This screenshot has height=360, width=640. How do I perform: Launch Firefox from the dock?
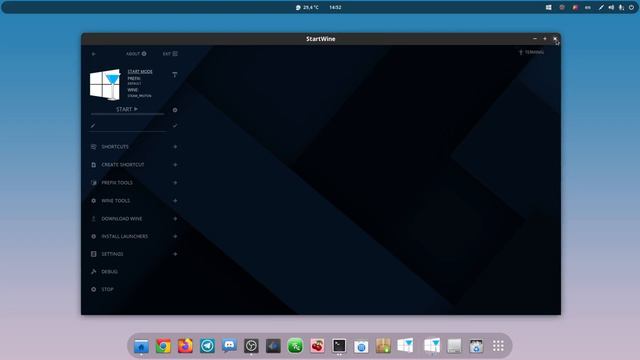185,346
